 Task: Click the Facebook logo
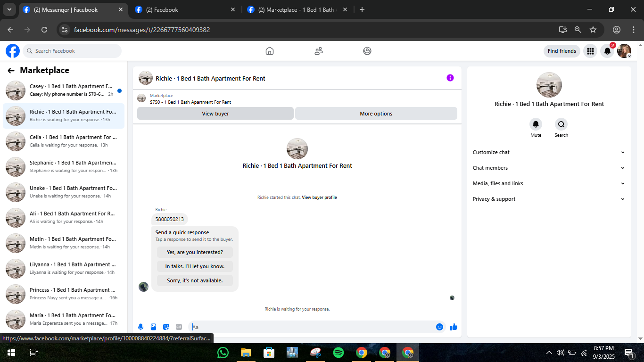pos(13,51)
